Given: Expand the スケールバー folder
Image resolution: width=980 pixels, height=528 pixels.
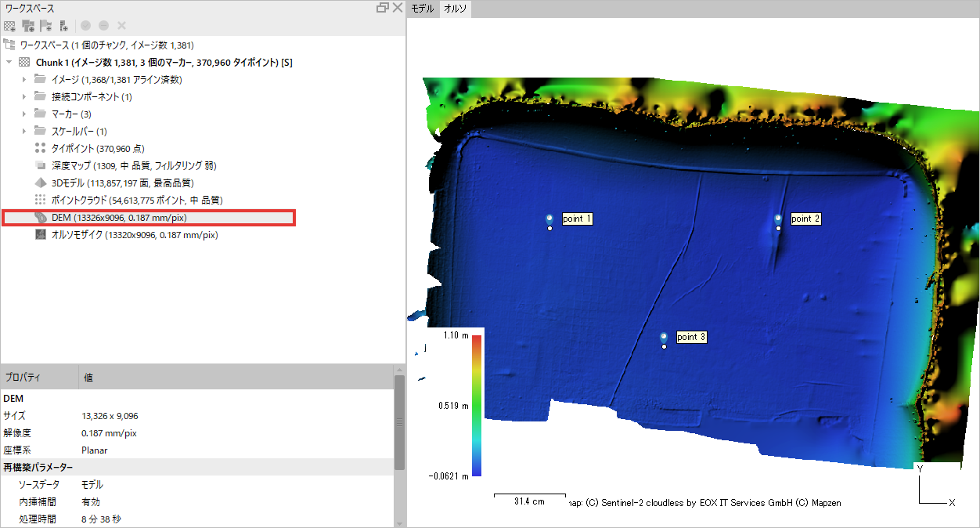Looking at the screenshot, I should click(x=24, y=132).
